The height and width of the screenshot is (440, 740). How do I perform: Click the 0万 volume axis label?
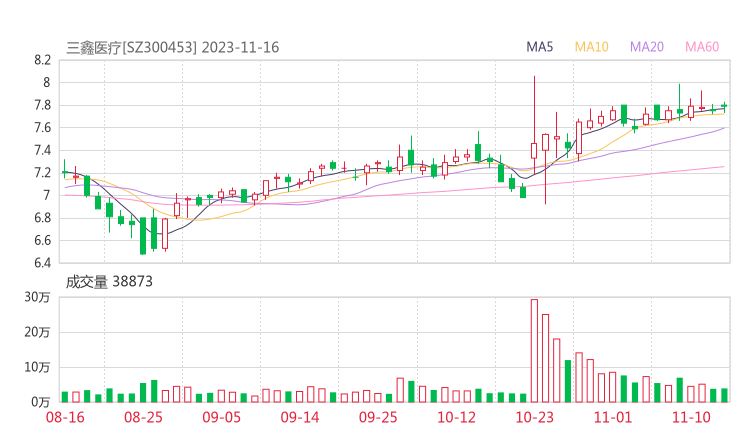pos(41,402)
